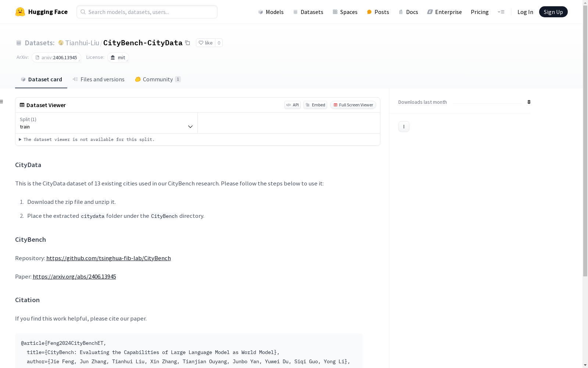Open the extra navigation menu icon
Screen dimensions: 588x368
[x=501, y=12]
